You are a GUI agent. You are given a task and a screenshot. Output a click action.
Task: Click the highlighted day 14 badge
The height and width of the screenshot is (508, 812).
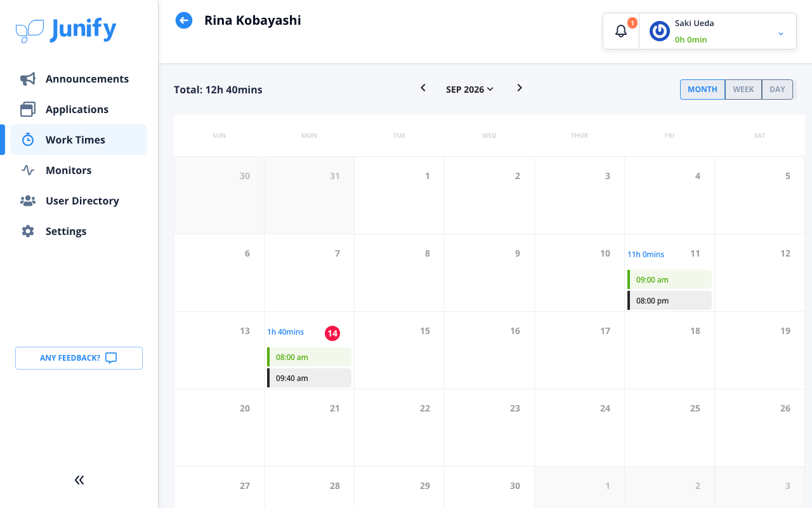click(x=332, y=333)
